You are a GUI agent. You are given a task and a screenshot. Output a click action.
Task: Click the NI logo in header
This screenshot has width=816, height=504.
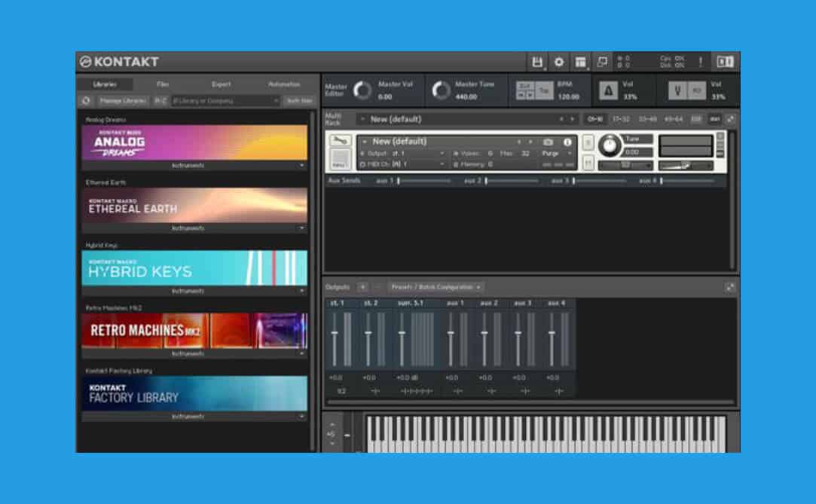[725, 62]
